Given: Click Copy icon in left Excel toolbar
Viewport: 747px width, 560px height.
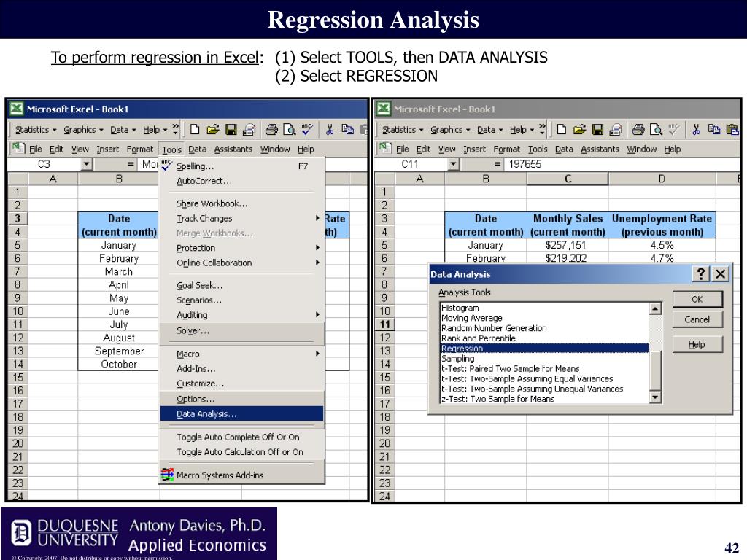Looking at the screenshot, I should [348, 130].
